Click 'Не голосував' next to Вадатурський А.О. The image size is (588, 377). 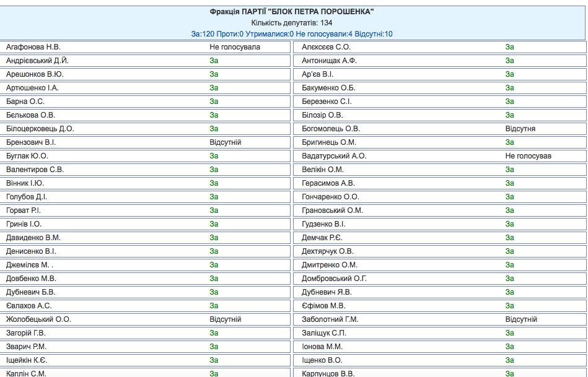pos(528,156)
